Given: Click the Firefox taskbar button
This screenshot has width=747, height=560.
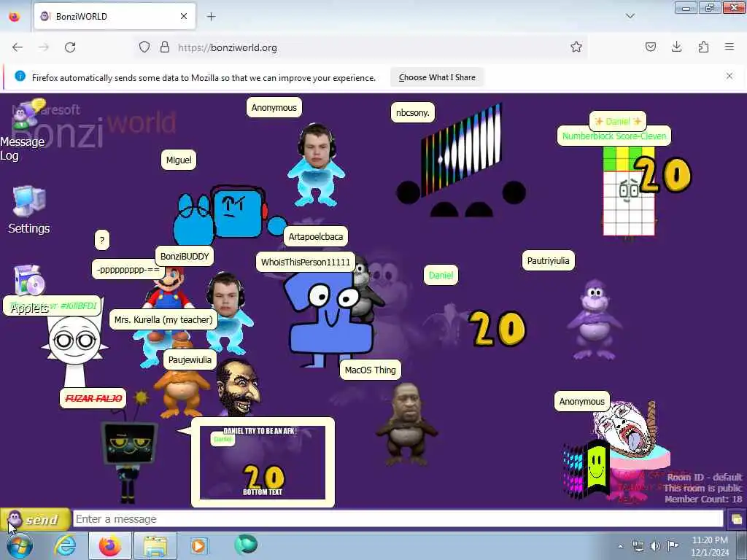Looking at the screenshot, I should (x=109, y=545).
